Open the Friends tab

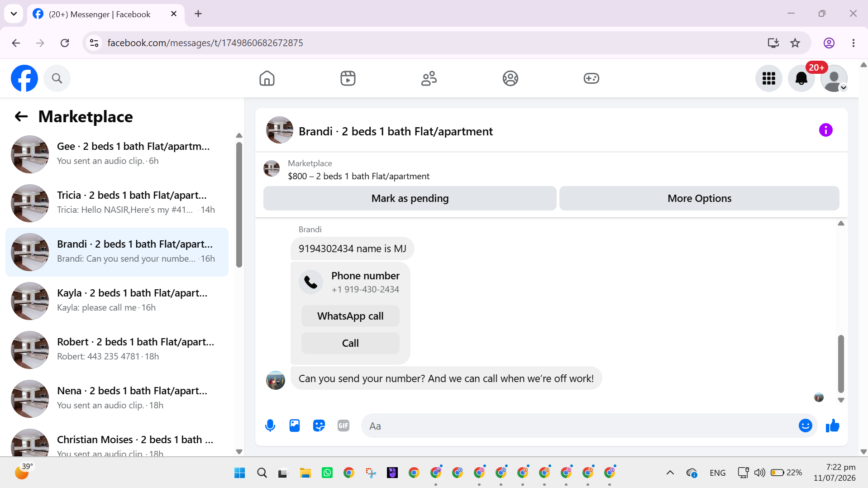[429, 78]
